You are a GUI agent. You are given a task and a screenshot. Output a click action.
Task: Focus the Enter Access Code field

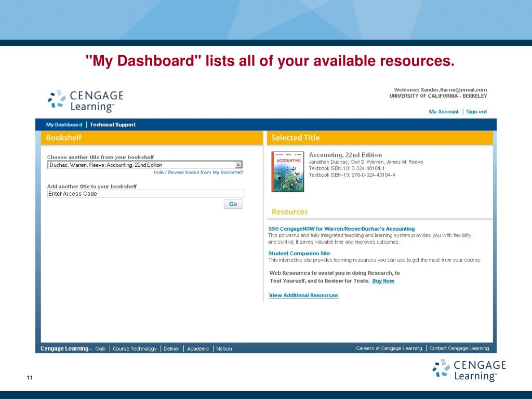[x=146, y=194]
